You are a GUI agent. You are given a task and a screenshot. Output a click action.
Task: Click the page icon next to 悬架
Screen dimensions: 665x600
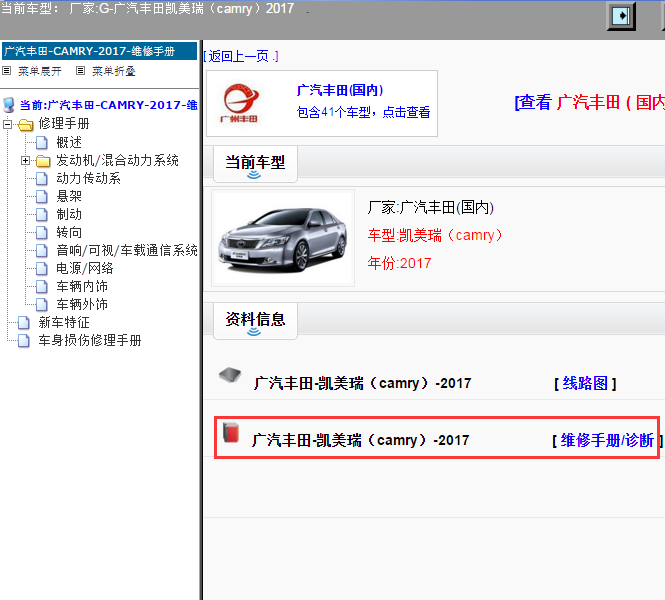pyautogui.click(x=42, y=196)
